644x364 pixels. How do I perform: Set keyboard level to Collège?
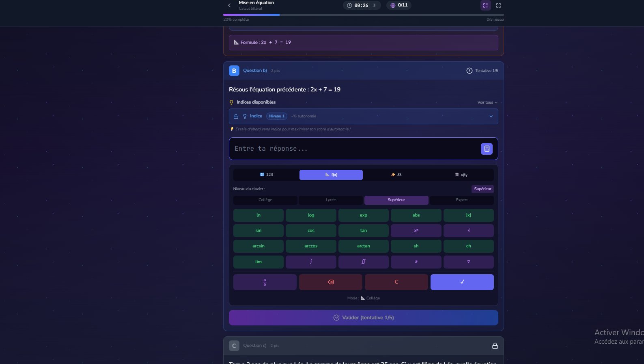tap(265, 200)
